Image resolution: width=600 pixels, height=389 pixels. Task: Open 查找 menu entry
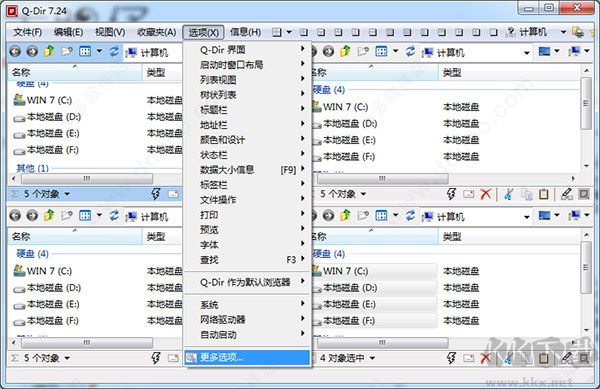click(248, 260)
